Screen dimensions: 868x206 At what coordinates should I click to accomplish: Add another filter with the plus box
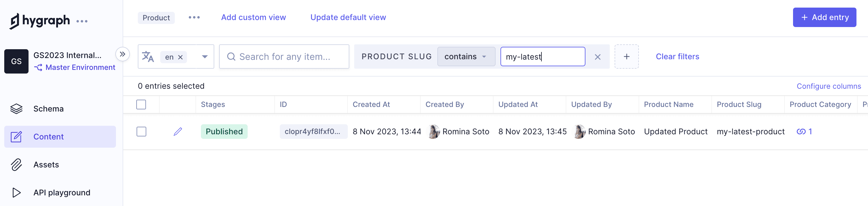click(x=626, y=57)
